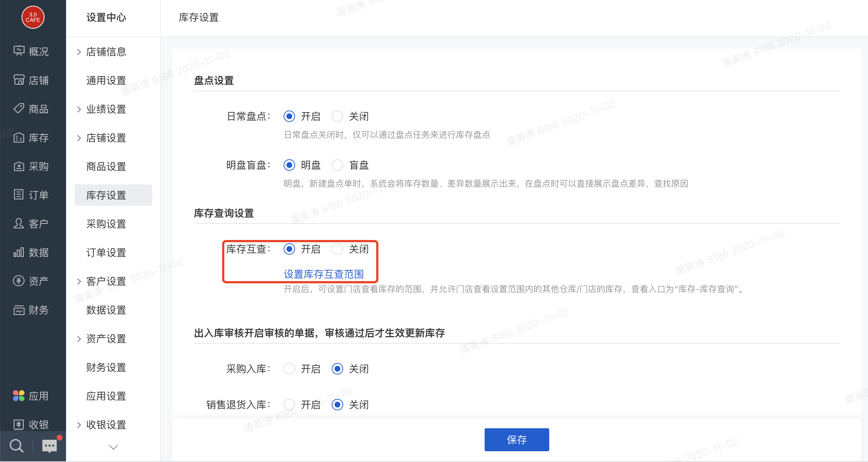This screenshot has width=868, height=462.
Task: Open the chat message icon with red dot
Action: click(x=50, y=446)
